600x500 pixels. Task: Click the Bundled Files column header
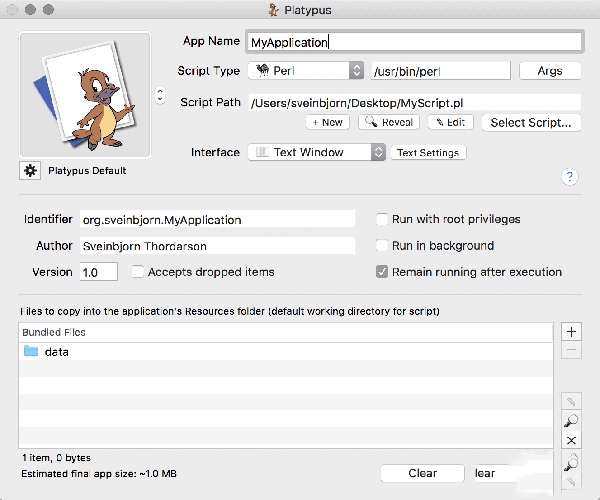point(286,332)
